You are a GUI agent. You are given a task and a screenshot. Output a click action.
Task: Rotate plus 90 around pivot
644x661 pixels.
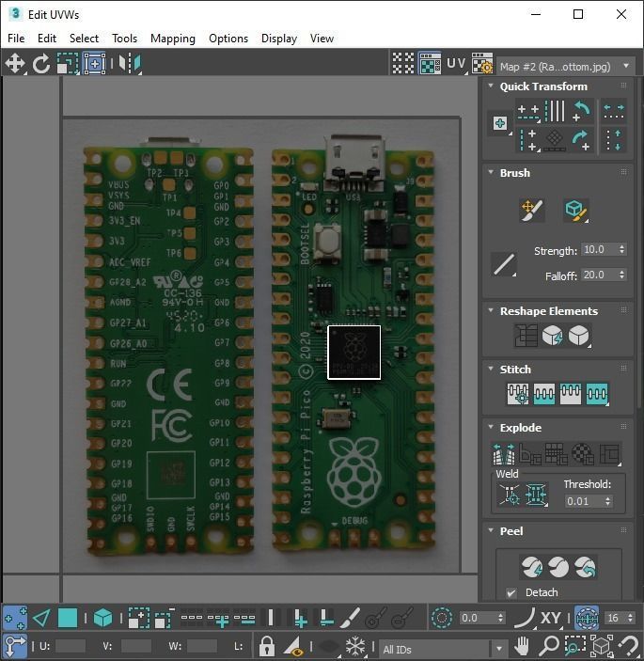[582, 140]
